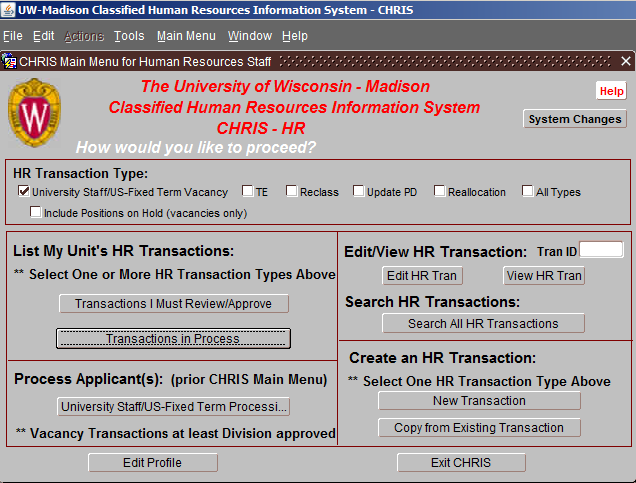The height and width of the screenshot is (483, 636).
Task: Click the 'HR Transaction Type:' label
Action: pyautogui.click(x=80, y=173)
